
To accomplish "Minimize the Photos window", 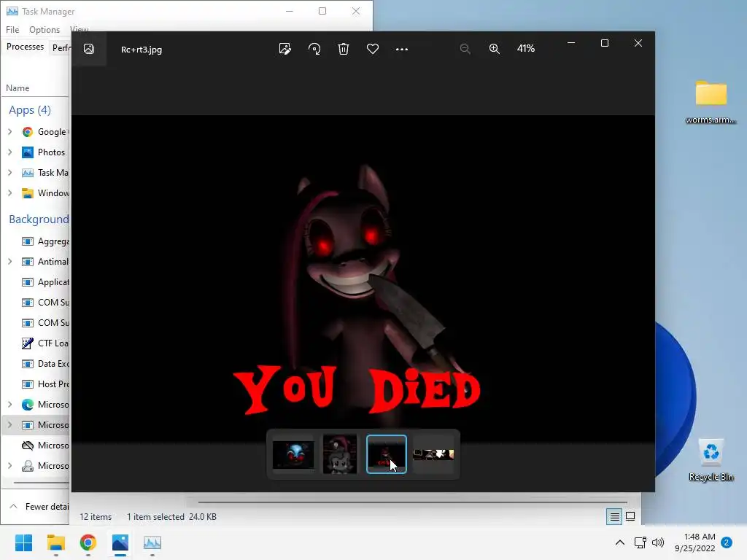I will pos(571,43).
